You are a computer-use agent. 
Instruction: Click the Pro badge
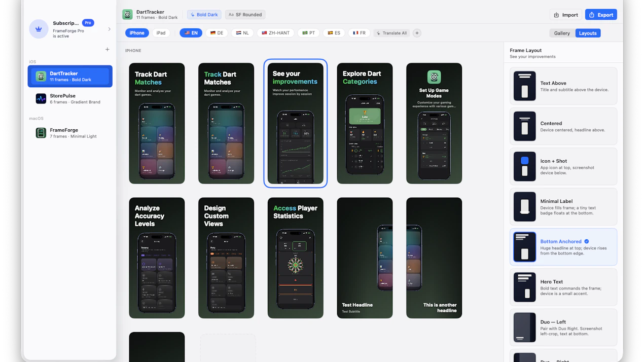[x=88, y=23]
